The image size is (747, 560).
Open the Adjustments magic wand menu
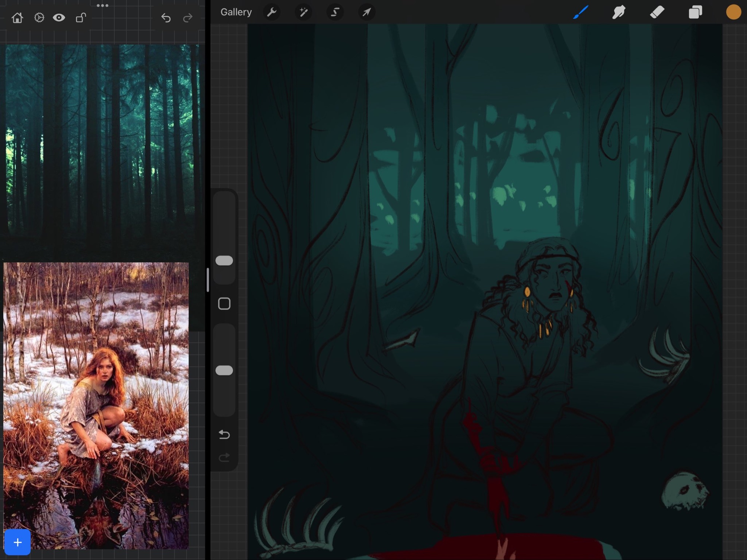coord(303,12)
